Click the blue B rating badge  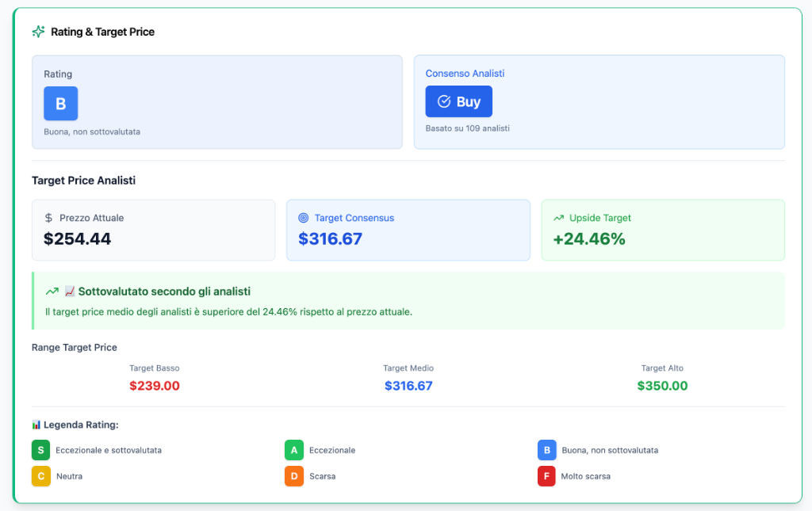coord(60,104)
